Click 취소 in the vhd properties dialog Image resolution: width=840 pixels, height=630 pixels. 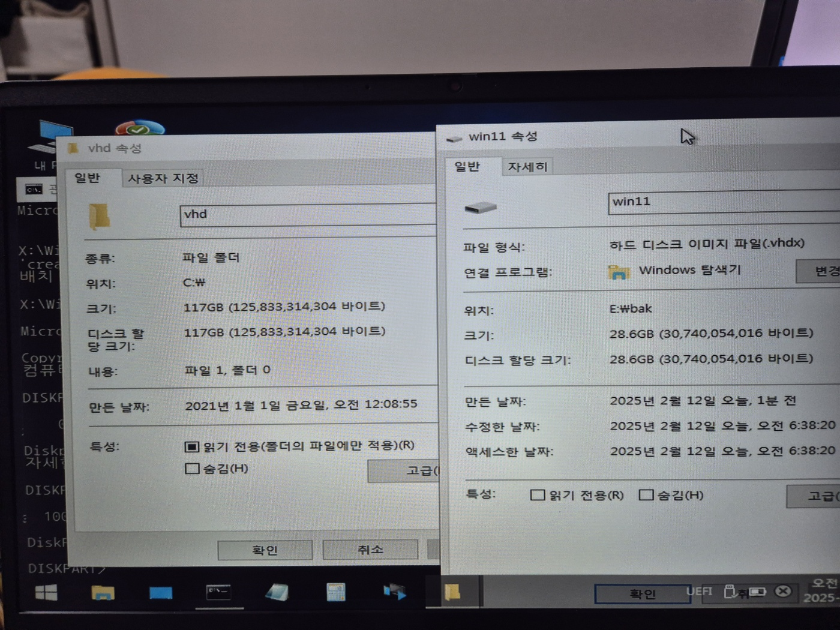(x=370, y=549)
